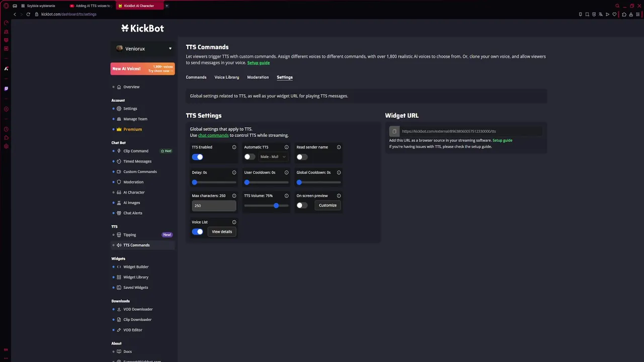Switch to the Voice Library tab
Screen dimensions: 644x362
click(x=227, y=77)
